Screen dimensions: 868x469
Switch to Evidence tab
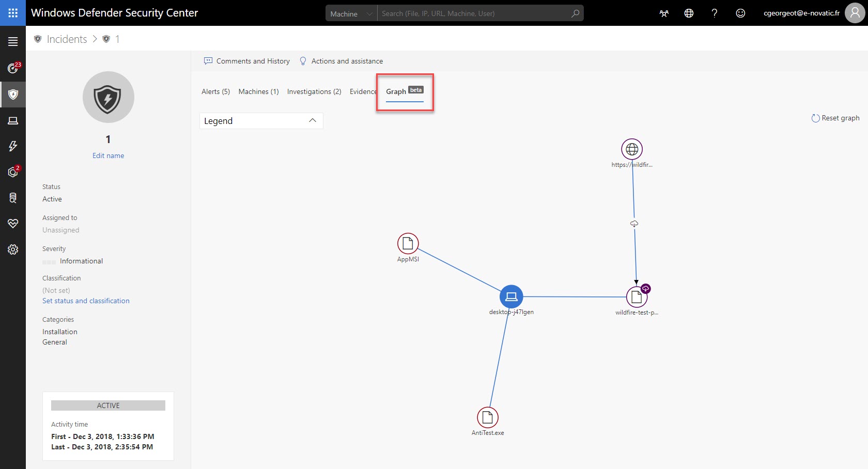363,91
